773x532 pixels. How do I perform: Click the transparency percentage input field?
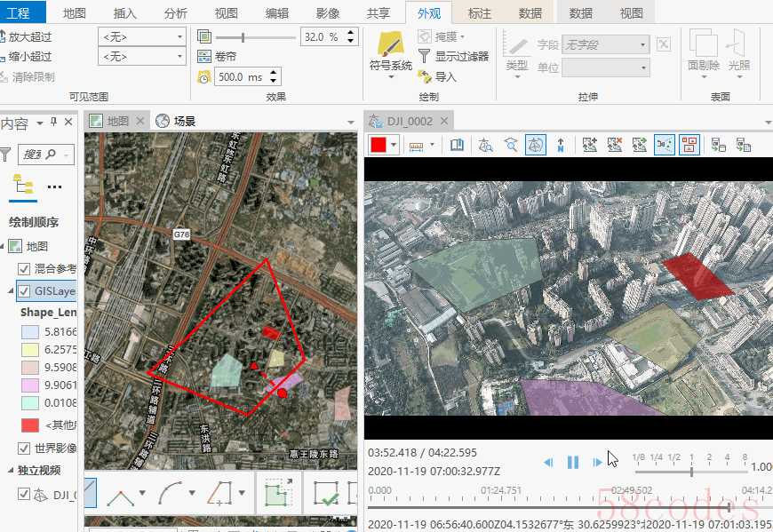[x=319, y=37]
